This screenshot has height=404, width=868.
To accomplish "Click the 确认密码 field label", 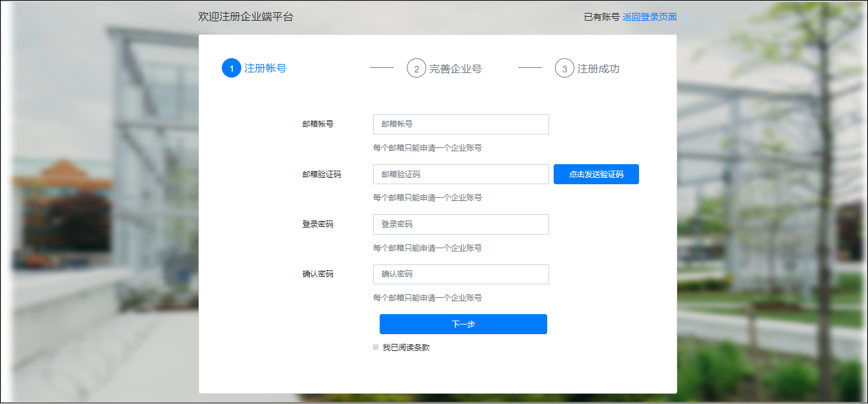I will click(x=318, y=274).
